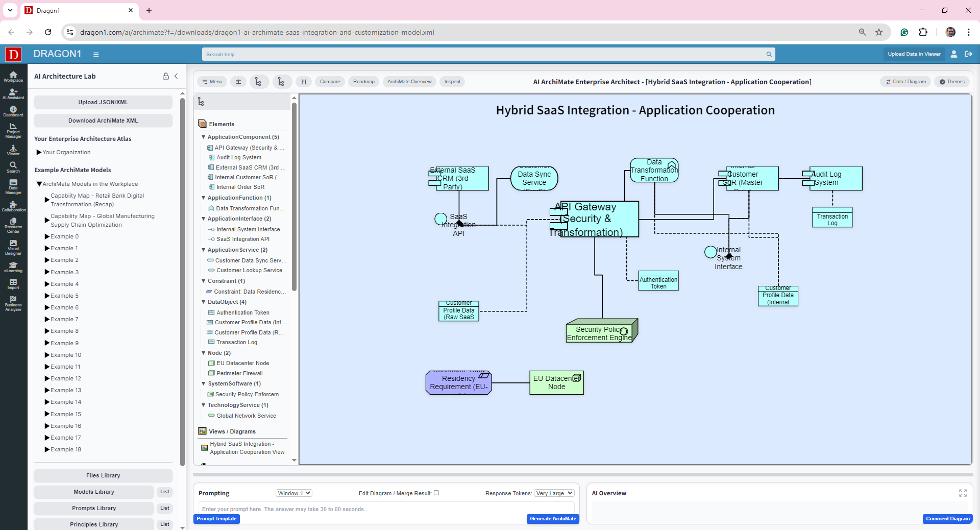Click the Download ArchiMate XML button
This screenshot has width=980, height=530.
coord(103,121)
